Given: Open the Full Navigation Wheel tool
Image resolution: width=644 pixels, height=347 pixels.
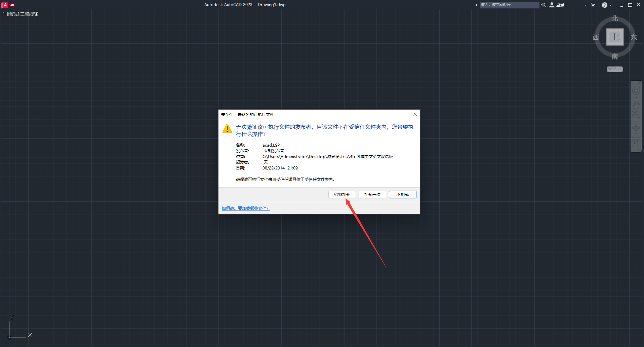Looking at the screenshot, I should [x=636, y=91].
